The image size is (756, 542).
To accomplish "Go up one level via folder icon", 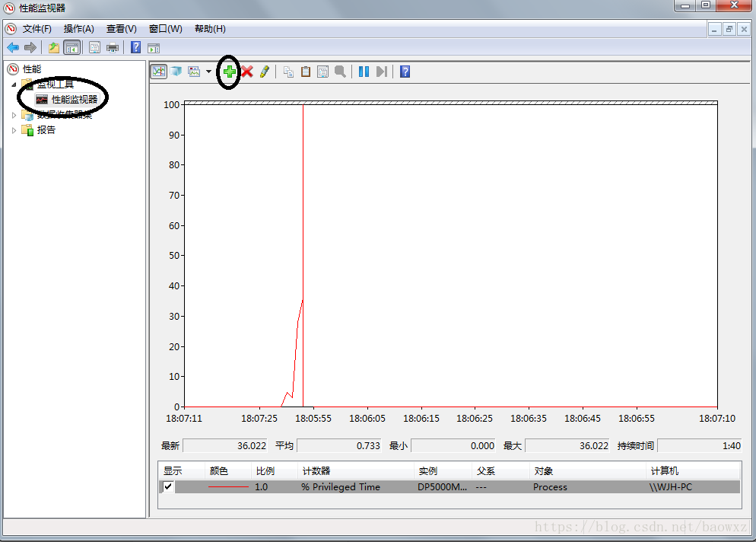I will pos(53,47).
